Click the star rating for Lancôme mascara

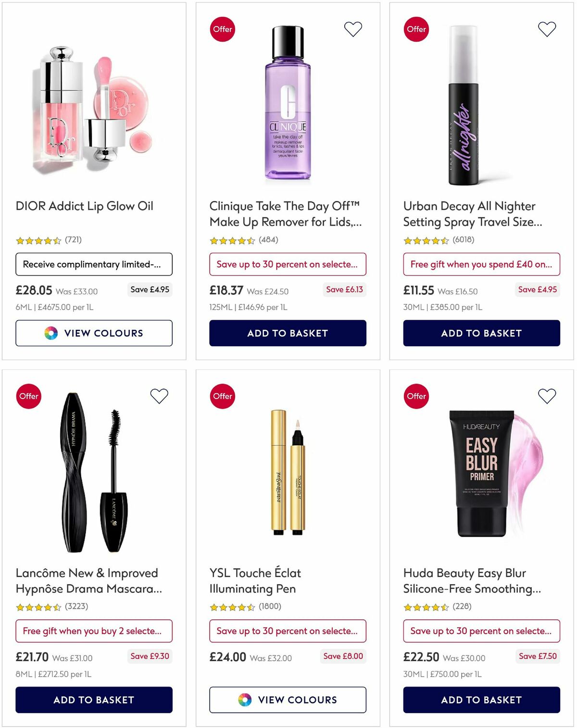(38, 606)
